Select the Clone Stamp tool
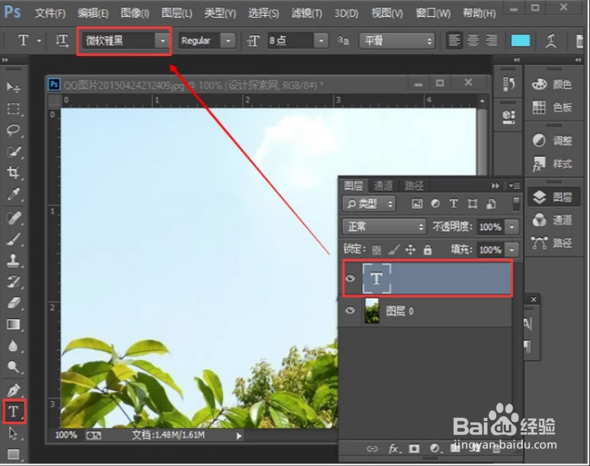The image size is (590, 466). [x=13, y=260]
